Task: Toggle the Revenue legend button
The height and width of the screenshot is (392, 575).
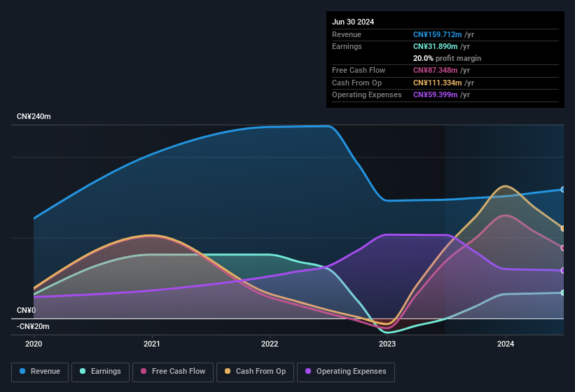Action: click(x=40, y=372)
